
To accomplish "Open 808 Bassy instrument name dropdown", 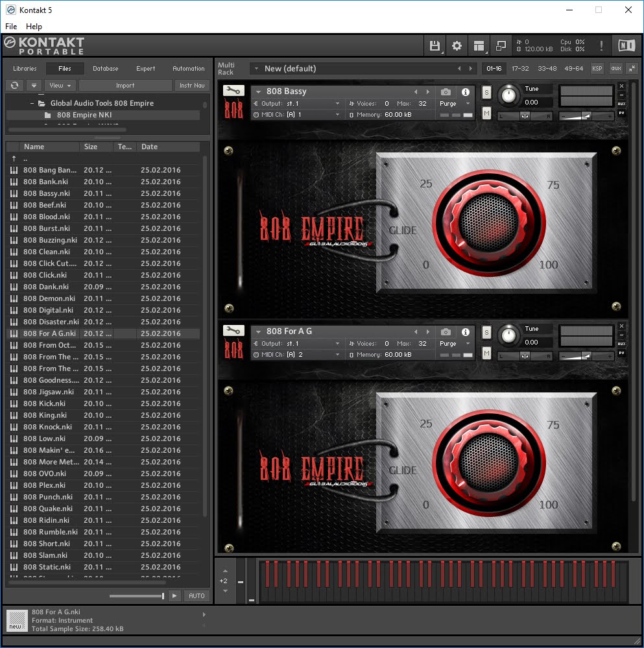I will [258, 91].
